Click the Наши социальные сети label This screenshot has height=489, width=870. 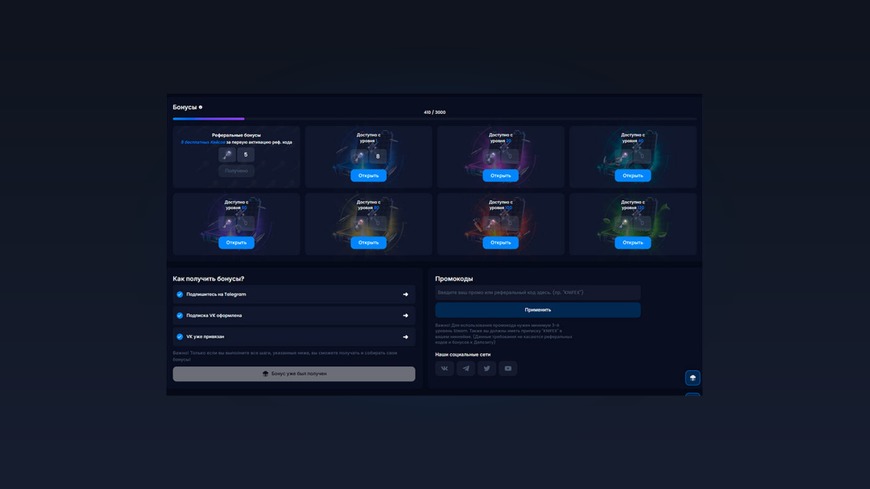point(463,354)
